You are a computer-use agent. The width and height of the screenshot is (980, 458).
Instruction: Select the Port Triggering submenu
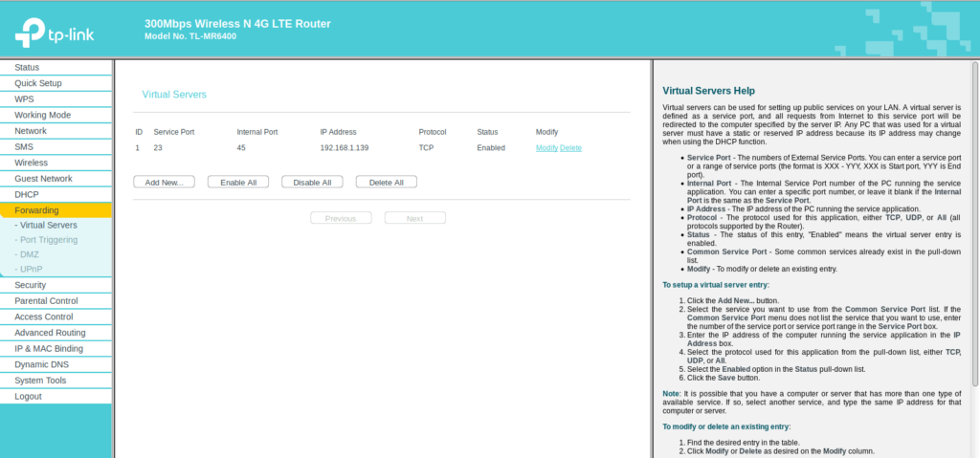tap(49, 240)
